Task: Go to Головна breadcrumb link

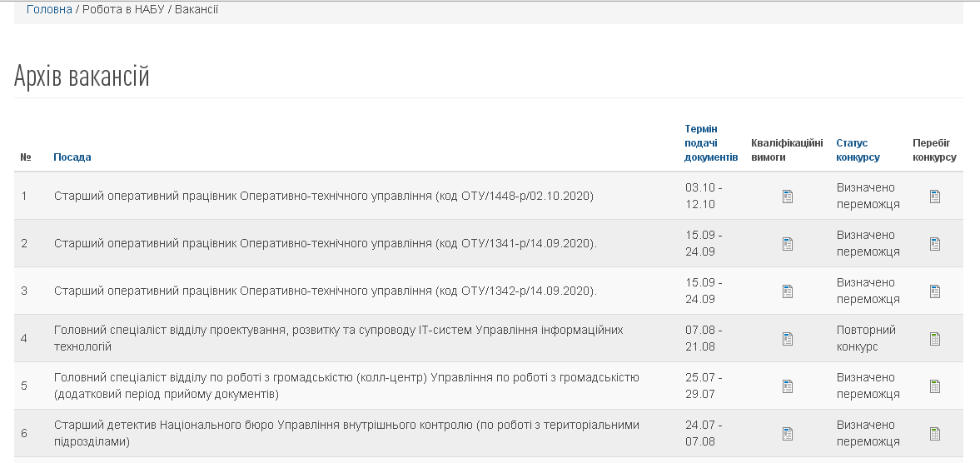Action: [x=49, y=10]
